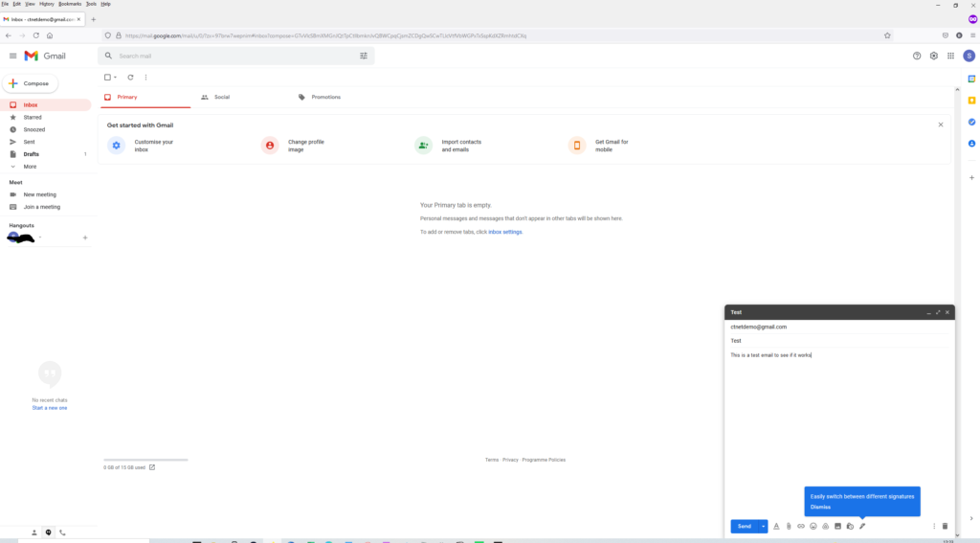Open Hangouts contacts tab icon
Image resolution: width=980 pixels, height=543 pixels.
(x=33, y=532)
